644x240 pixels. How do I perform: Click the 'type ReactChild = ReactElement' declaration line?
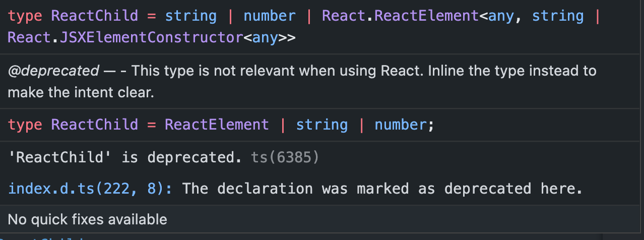click(x=221, y=125)
